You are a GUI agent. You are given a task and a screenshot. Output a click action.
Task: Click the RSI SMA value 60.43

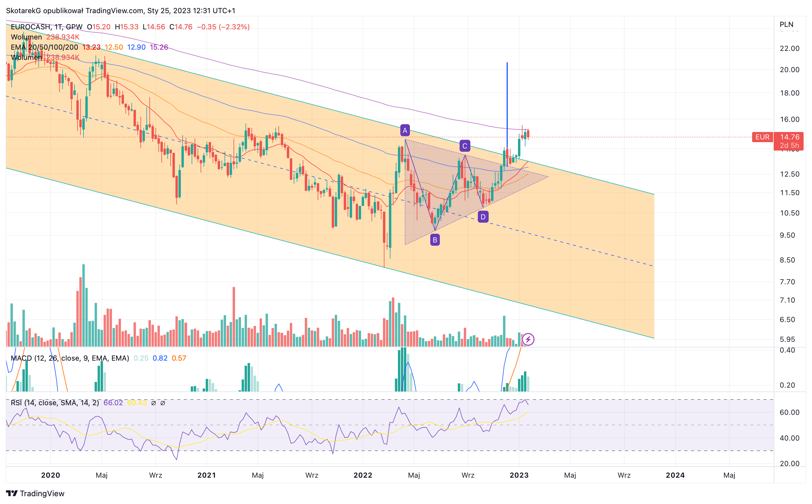tap(137, 403)
